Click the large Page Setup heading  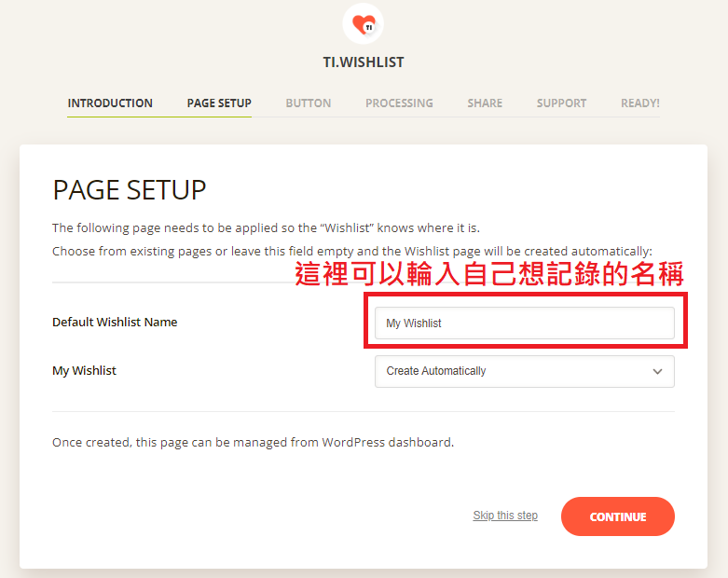coord(130,190)
